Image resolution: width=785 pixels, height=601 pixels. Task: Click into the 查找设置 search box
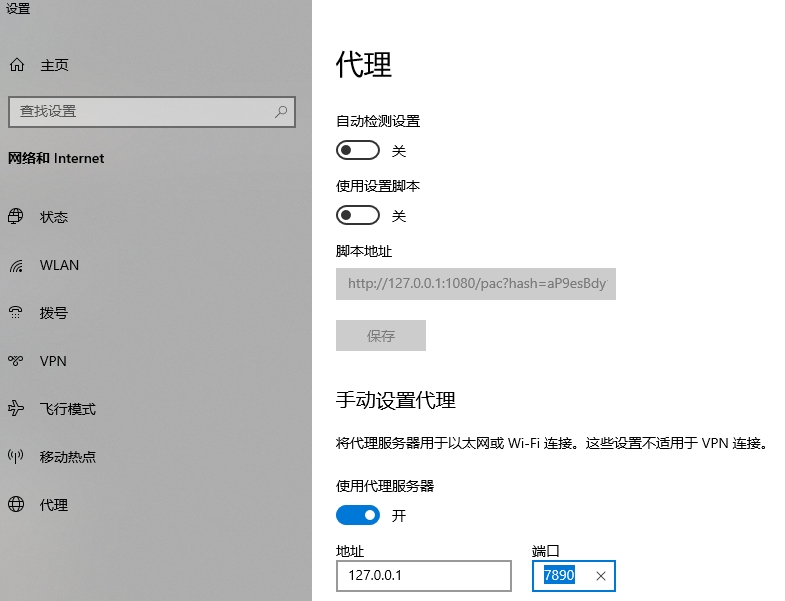140,111
